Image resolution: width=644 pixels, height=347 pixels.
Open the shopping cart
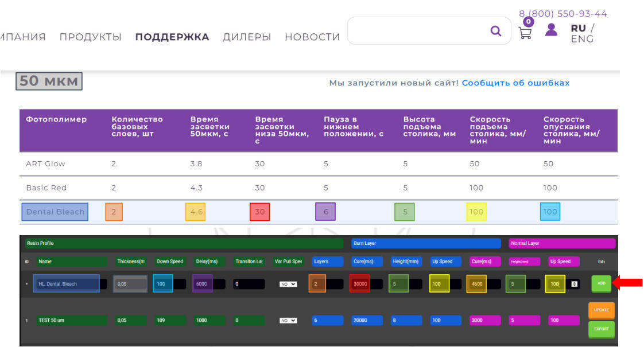(x=525, y=33)
